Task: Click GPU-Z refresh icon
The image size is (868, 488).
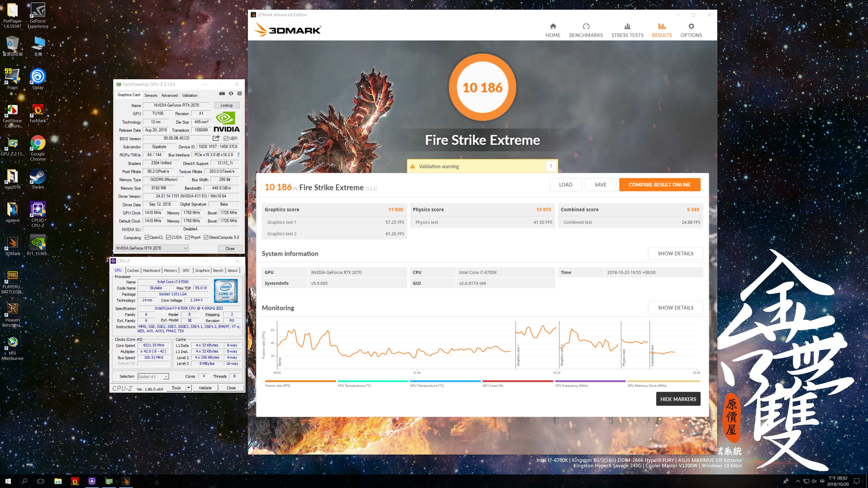Action: [231, 94]
